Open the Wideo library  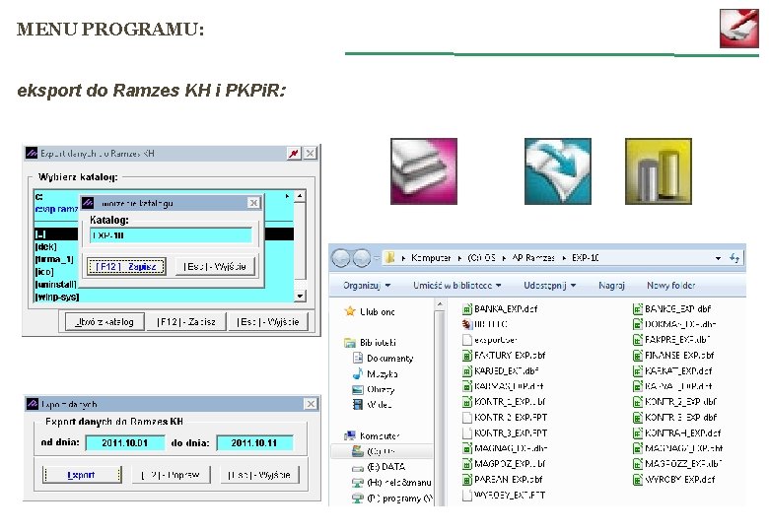click(373, 405)
